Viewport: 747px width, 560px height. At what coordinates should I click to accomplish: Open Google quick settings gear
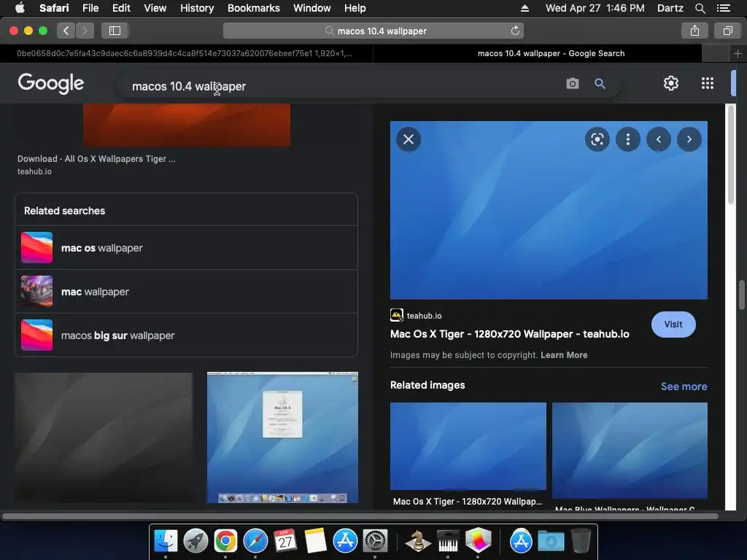click(671, 83)
